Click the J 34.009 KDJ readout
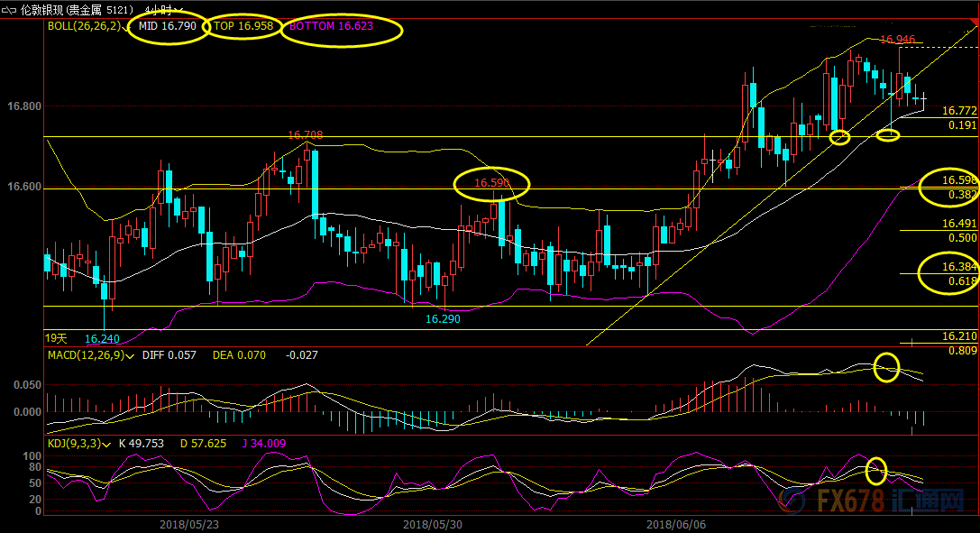Viewport: 980px width, 533px height. pos(264,444)
